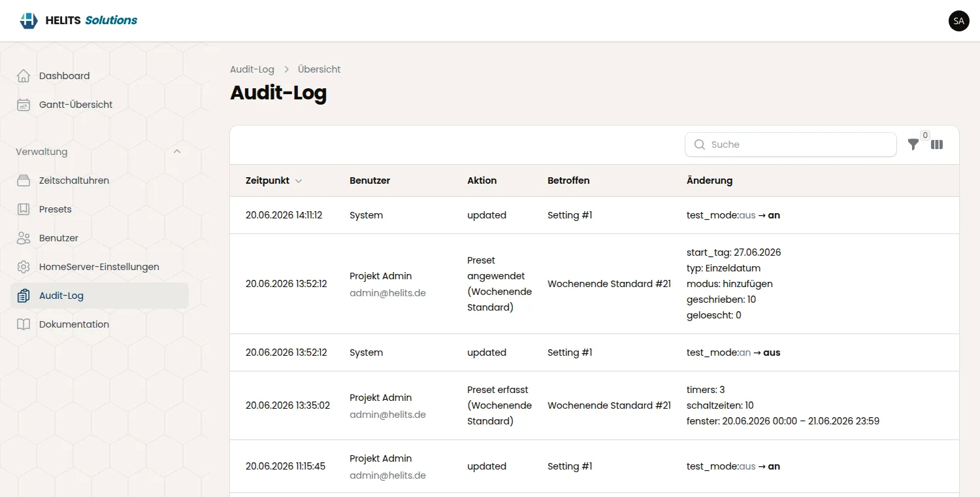
Task: Click the HomeServer-Einstellungen gear icon
Action: click(x=24, y=267)
